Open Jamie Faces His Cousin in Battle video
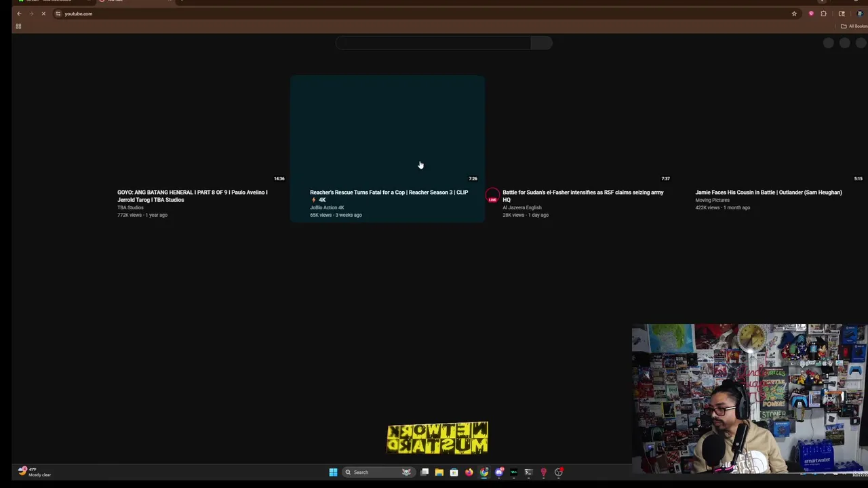Image resolution: width=868 pixels, height=488 pixels. click(x=768, y=192)
